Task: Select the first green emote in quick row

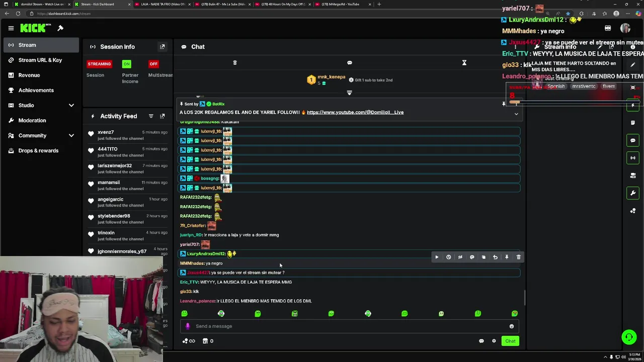Action: 184,314
